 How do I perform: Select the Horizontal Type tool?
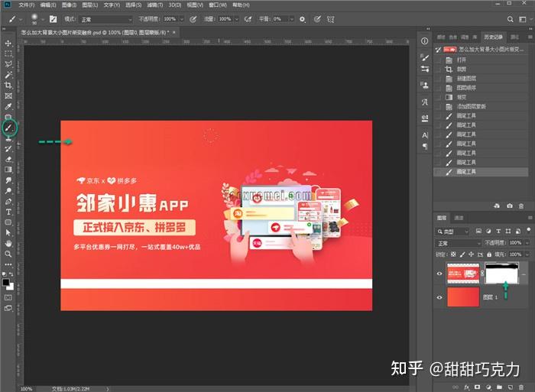point(8,212)
